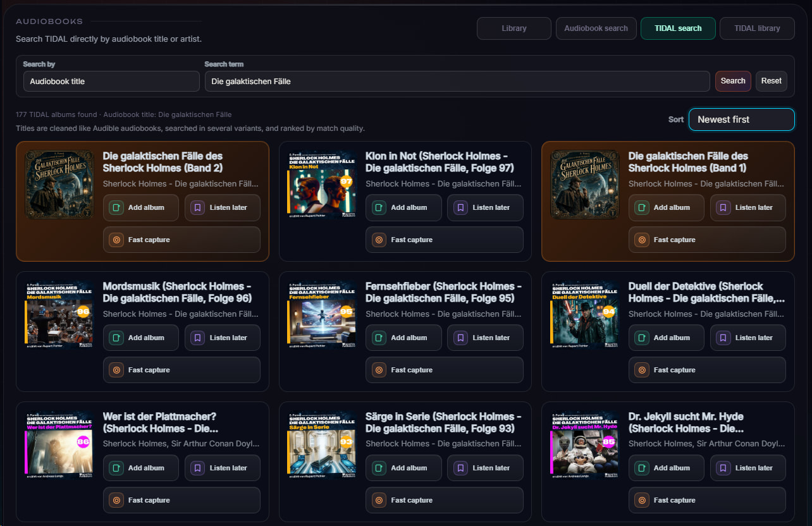812x526 pixels.
Task: Click the Klon in Not cover thumbnail
Action: click(x=322, y=184)
